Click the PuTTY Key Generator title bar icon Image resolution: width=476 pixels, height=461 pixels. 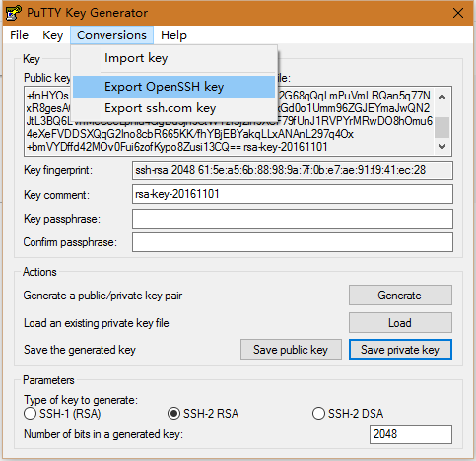tap(14, 13)
